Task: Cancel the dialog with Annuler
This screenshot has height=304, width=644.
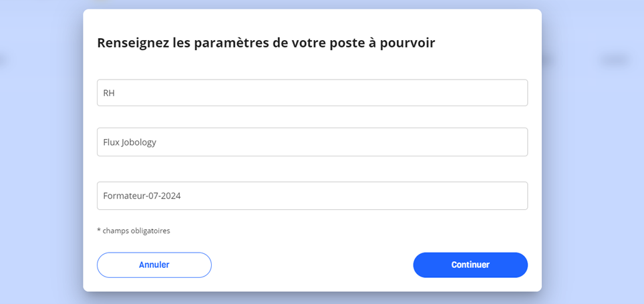Action: 154,265
